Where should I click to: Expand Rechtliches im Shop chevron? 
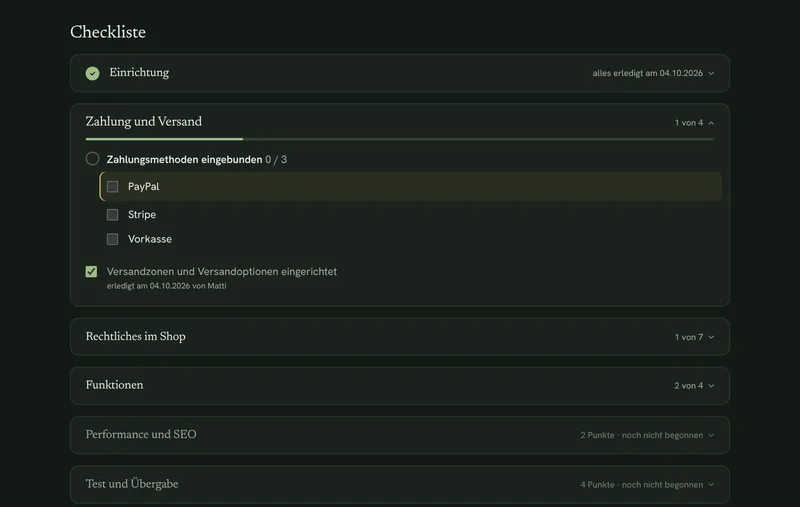tap(711, 337)
